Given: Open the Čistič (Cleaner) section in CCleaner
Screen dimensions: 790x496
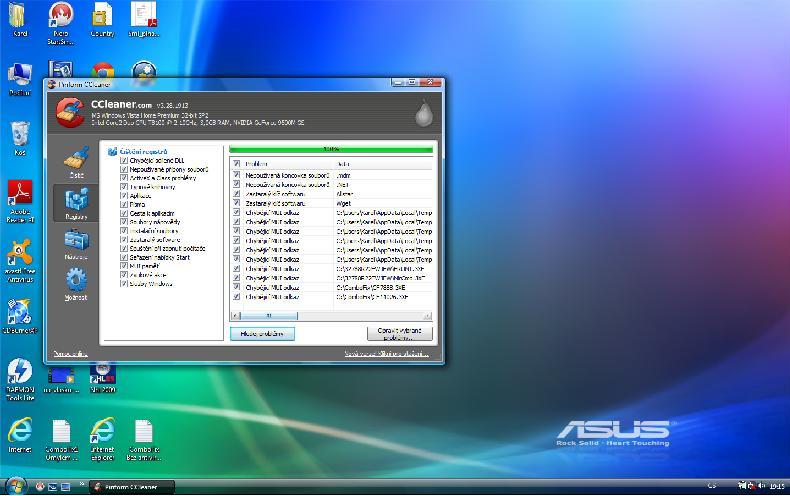Looking at the screenshot, I should coord(77,162).
